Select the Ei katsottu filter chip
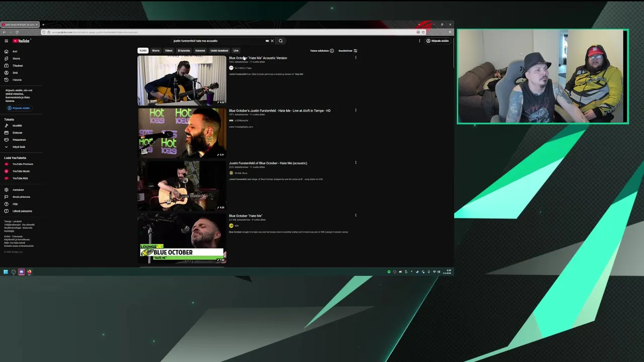 pos(184,50)
